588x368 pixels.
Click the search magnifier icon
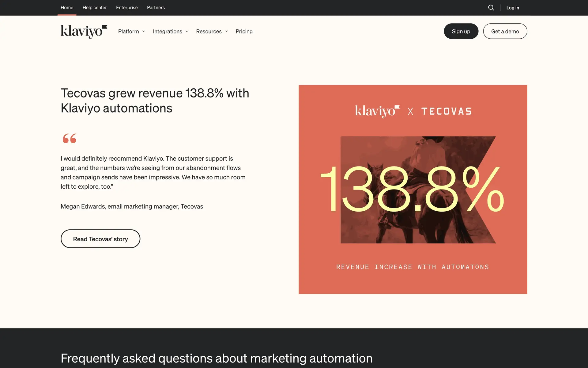pyautogui.click(x=491, y=8)
